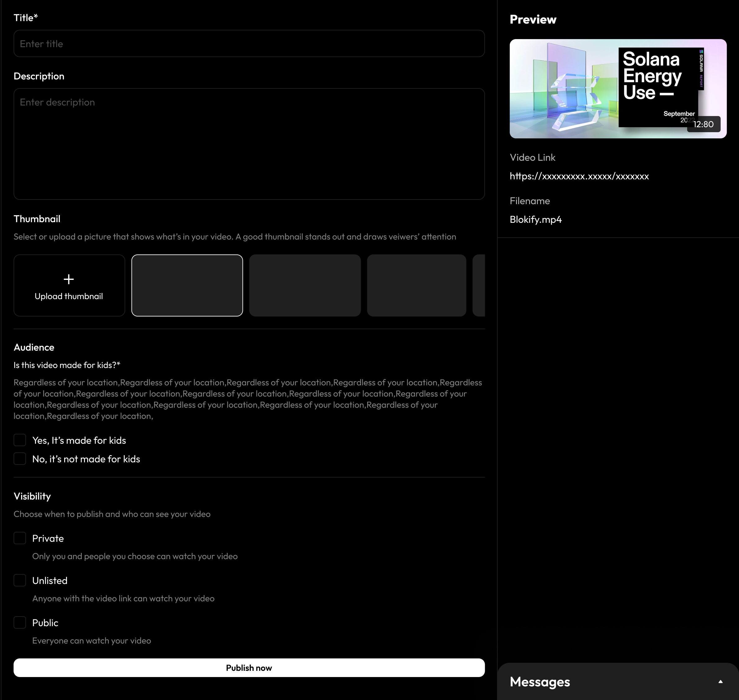This screenshot has width=739, height=700.
Task: Click 'Choose when to publish' helper text
Action: point(112,514)
